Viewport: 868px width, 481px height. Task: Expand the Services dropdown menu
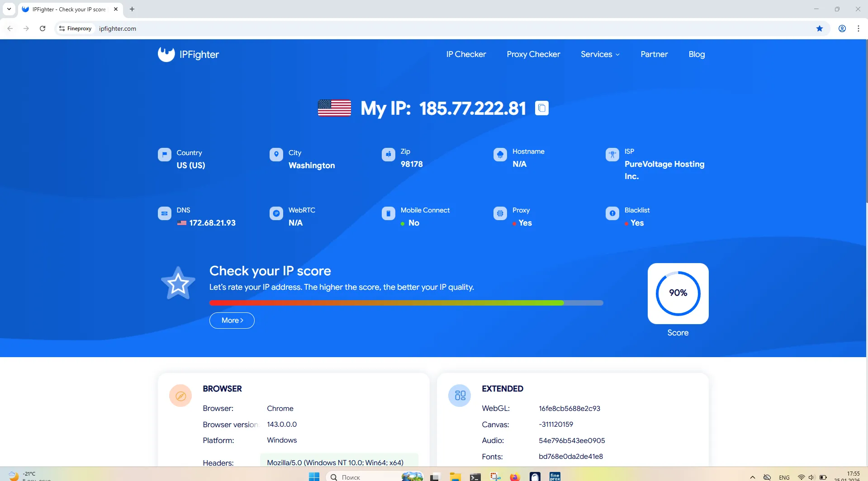600,54
